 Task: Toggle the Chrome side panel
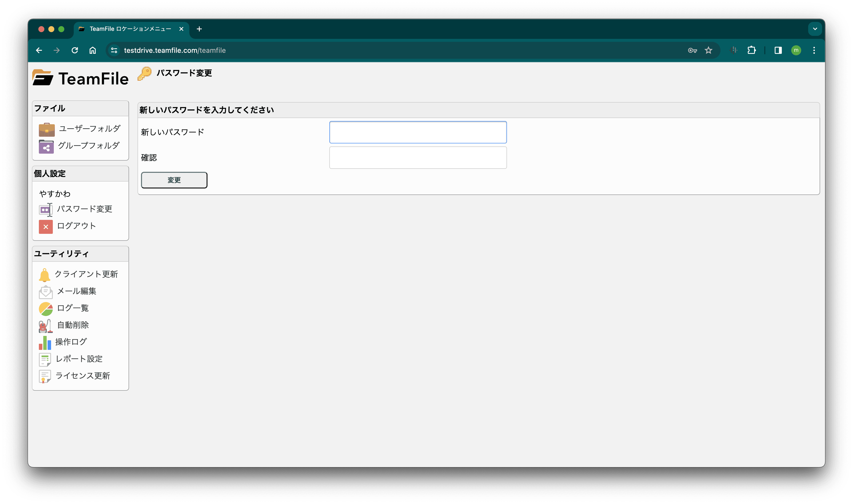(x=778, y=50)
